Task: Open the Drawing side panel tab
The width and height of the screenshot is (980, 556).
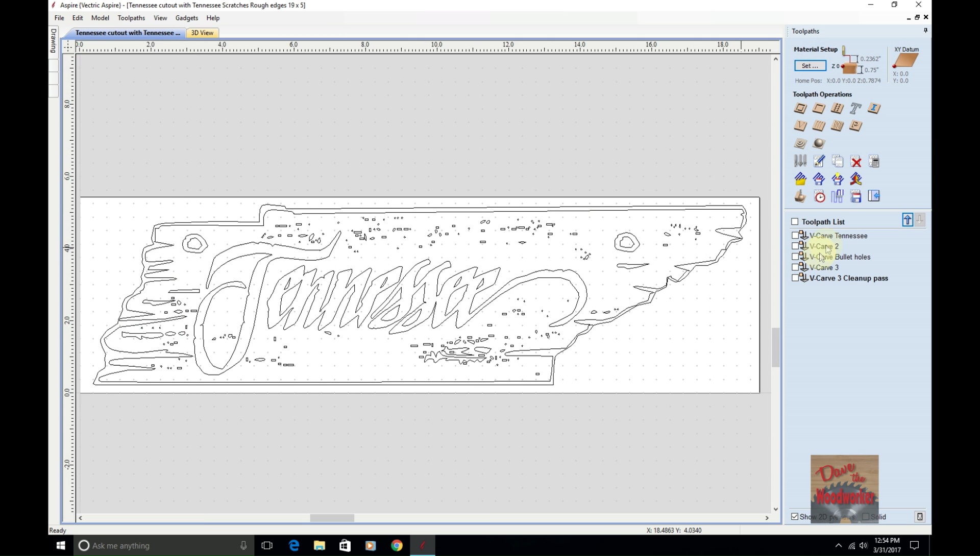Action: [54, 41]
